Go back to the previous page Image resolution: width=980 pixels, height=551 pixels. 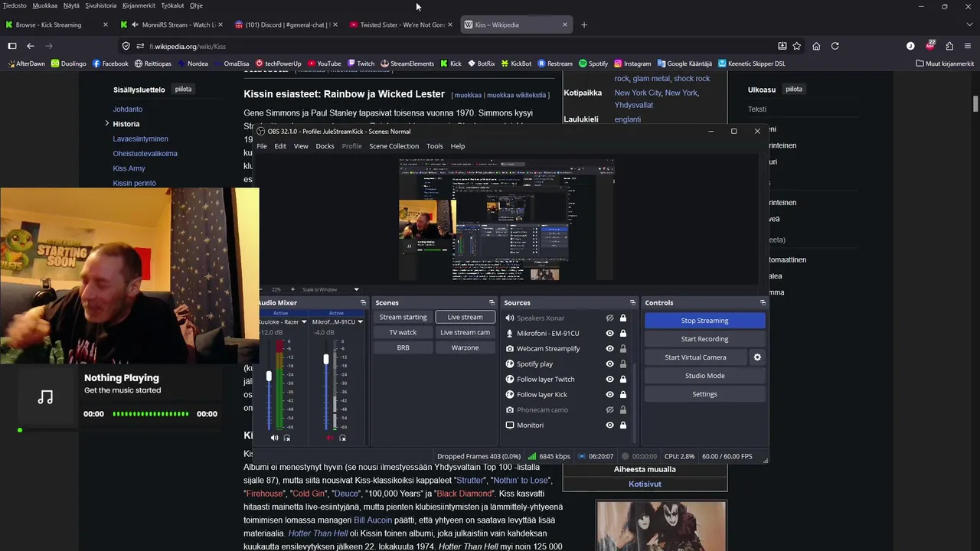[x=31, y=46]
